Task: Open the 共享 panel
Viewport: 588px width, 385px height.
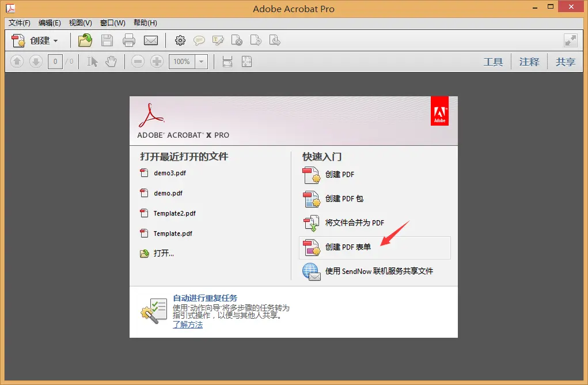Action: [x=565, y=62]
